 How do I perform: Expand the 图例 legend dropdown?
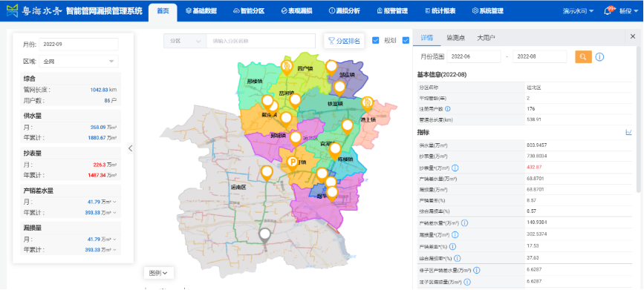pos(158,273)
